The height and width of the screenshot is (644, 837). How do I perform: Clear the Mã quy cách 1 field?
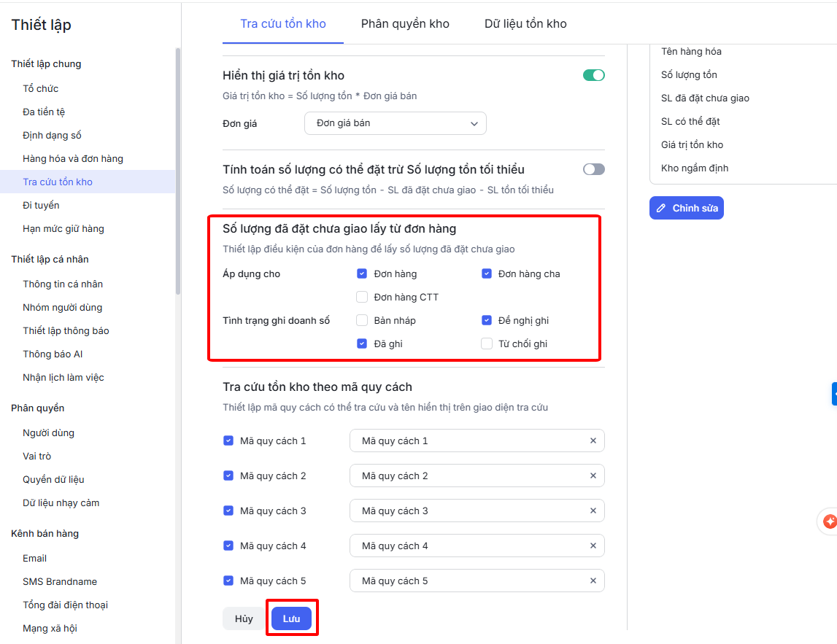coord(593,441)
